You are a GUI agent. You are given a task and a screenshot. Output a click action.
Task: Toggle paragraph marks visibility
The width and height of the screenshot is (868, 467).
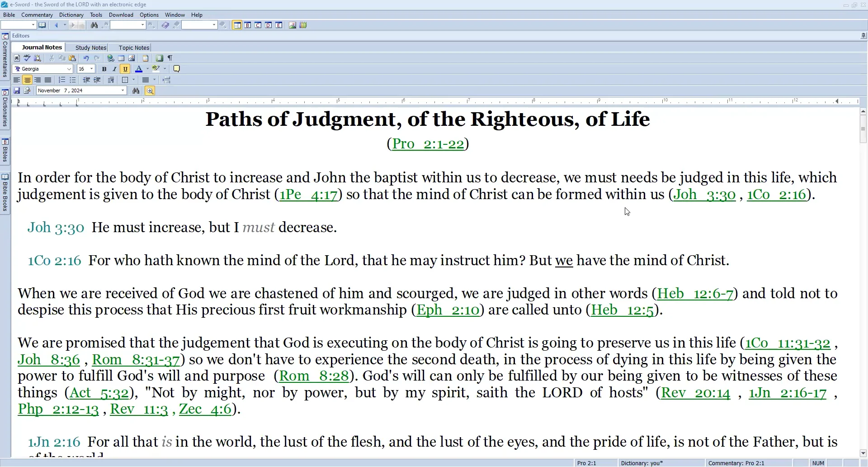pos(170,58)
